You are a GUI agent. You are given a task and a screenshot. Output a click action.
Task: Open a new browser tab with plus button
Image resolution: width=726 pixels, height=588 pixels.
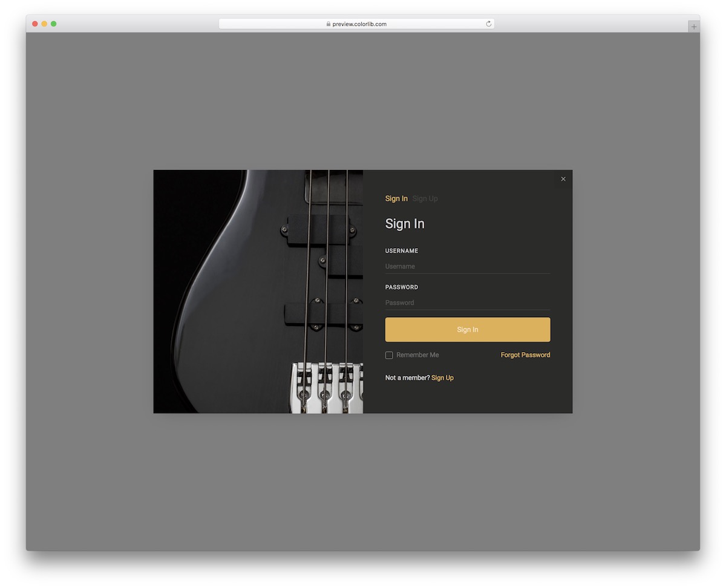(x=694, y=27)
